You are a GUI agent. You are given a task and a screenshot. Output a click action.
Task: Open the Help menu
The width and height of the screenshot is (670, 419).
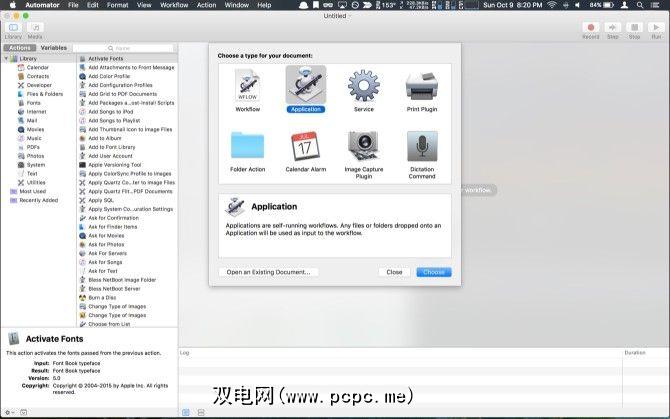click(x=264, y=5)
